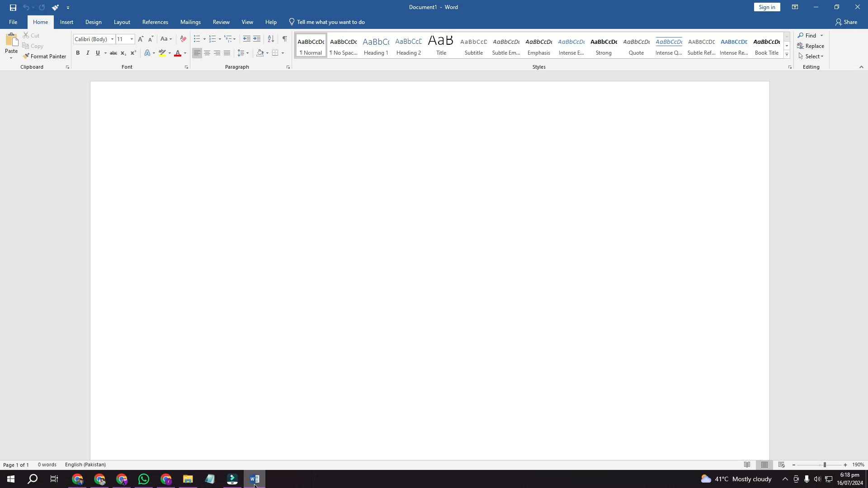
Task: Toggle subscript formatting
Action: [x=123, y=53]
